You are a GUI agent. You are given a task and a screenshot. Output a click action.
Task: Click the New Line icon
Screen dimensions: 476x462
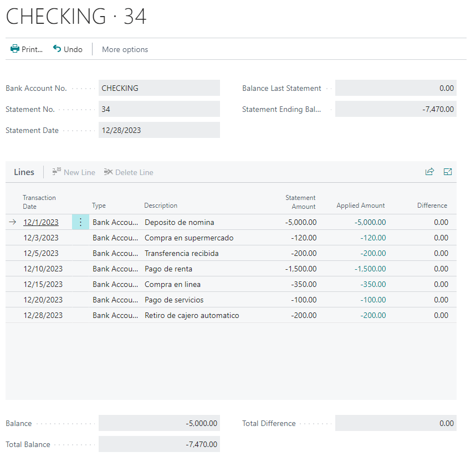[57, 172]
